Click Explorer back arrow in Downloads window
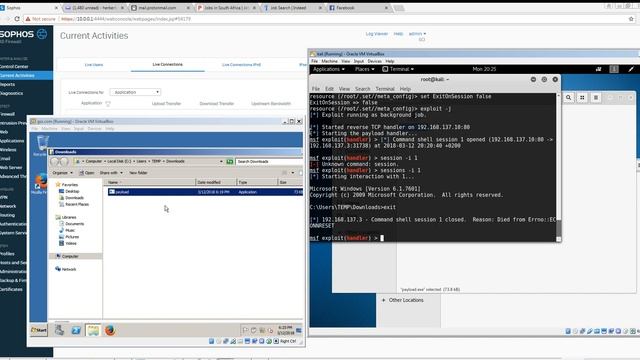 click(x=55, y=162)
